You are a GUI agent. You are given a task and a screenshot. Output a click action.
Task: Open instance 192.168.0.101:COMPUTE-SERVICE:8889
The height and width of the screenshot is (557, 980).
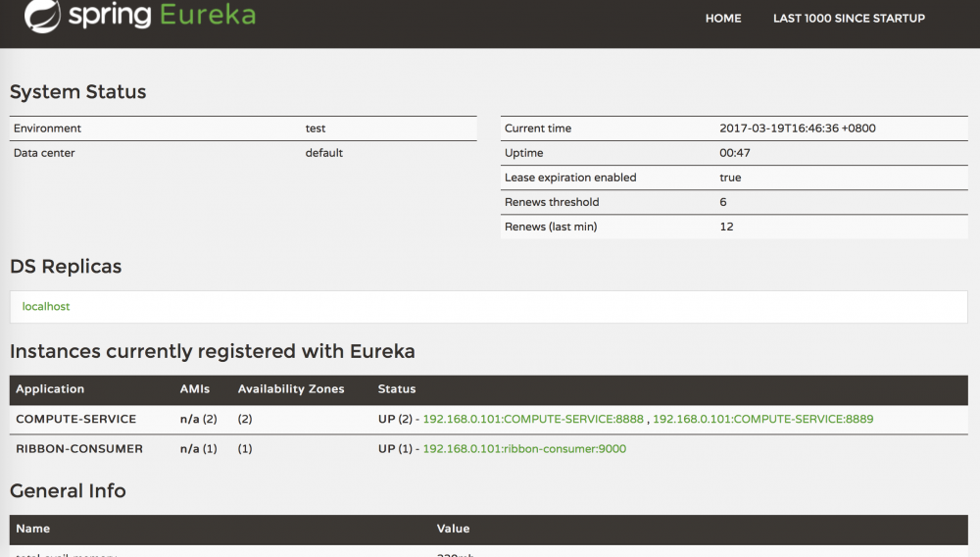pyautogui.click(x=763, y=419)
